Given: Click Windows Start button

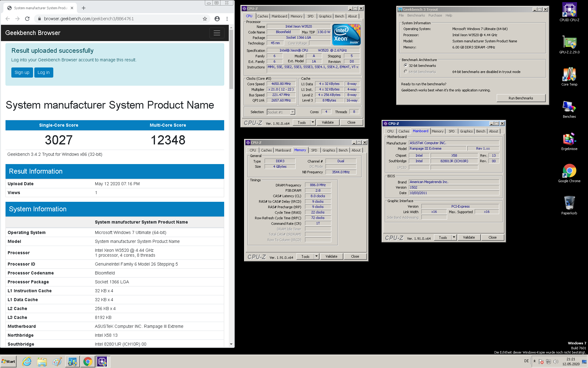Looking at the screenshot, I should [x=8, y=362].
